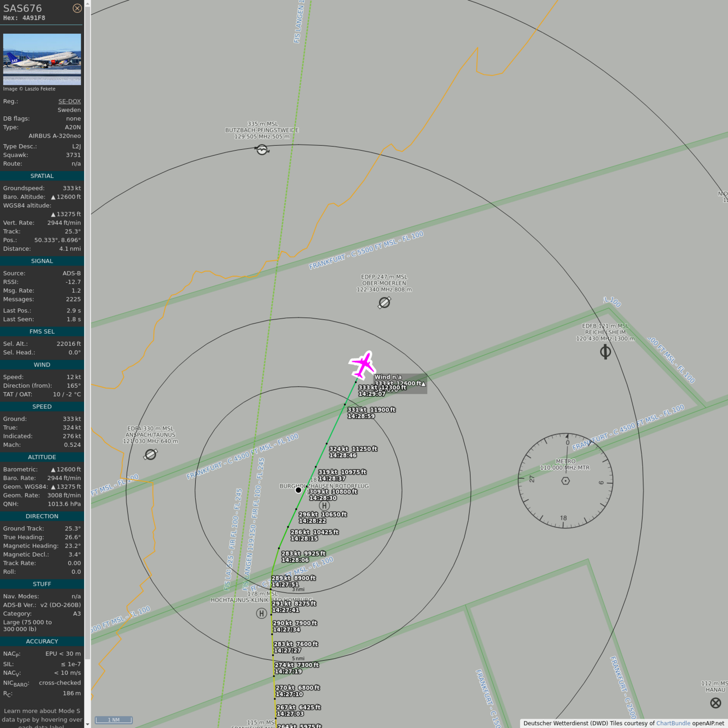Select the Hochtaunus-Klinik heliport H icon
The image size is (728, 728).
coord(261,613)
